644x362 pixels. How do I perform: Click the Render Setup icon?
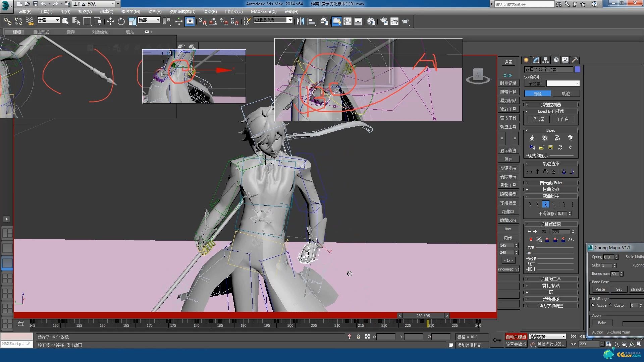click(x=383, y=21)
